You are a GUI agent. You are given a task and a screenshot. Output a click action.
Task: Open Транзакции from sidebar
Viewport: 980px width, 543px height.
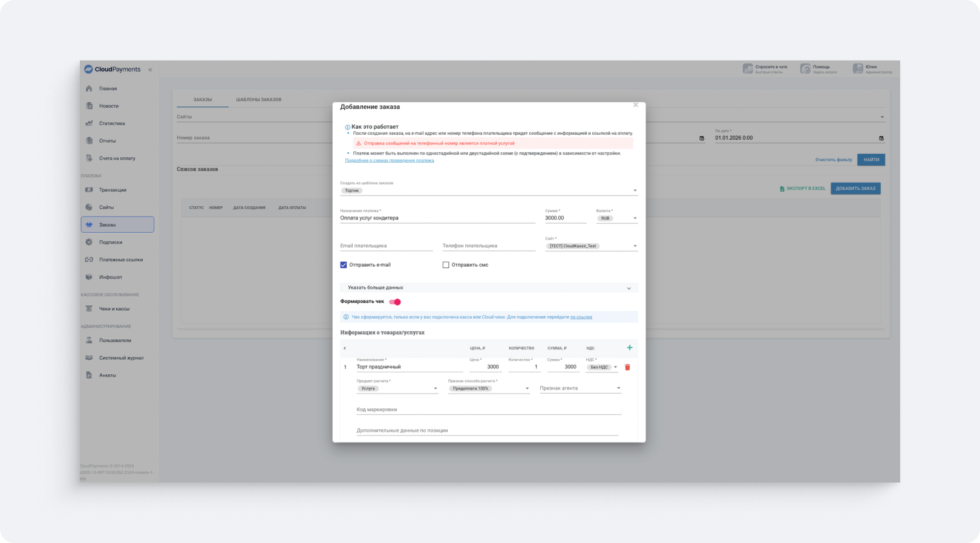113,190
